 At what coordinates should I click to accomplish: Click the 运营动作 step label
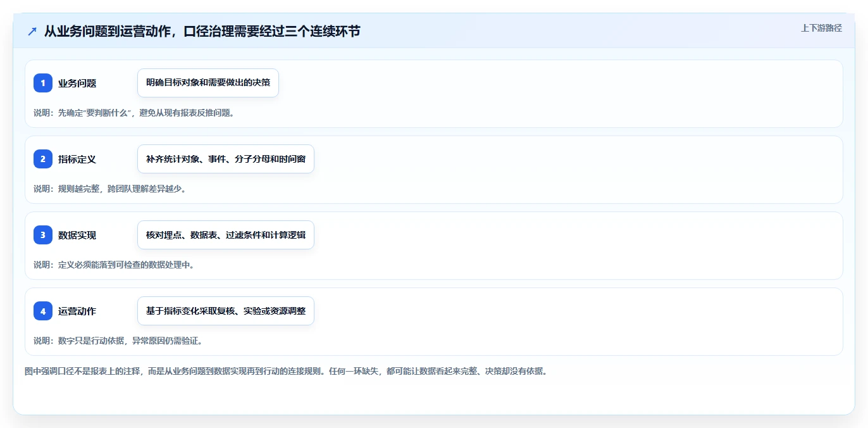click(77, 311)
